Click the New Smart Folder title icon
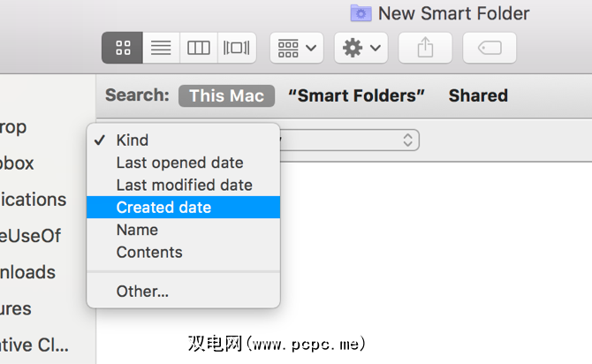Viewport: 592px width, 364px height. [x=361, y=13]
